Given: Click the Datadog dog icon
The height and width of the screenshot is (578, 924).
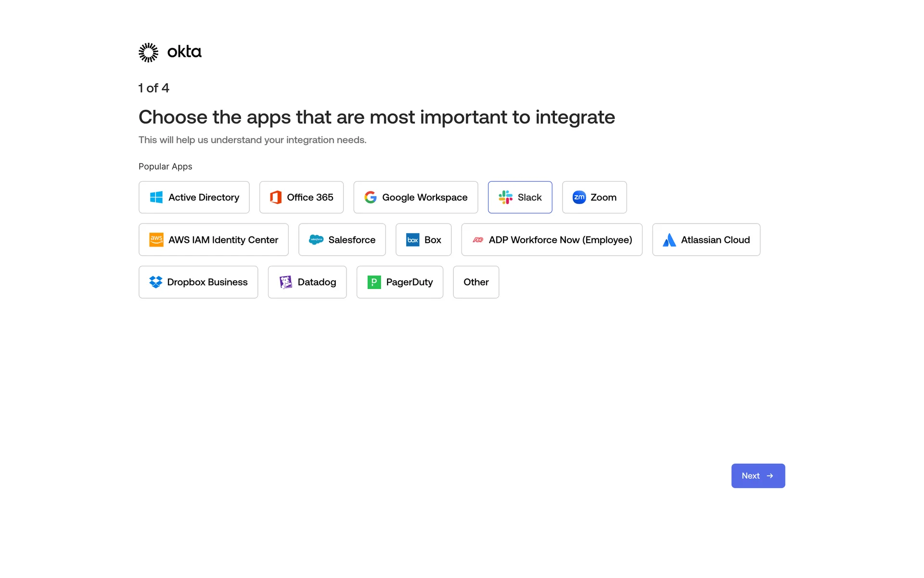Looking at the screenshot, I should (x=286, y=282).
